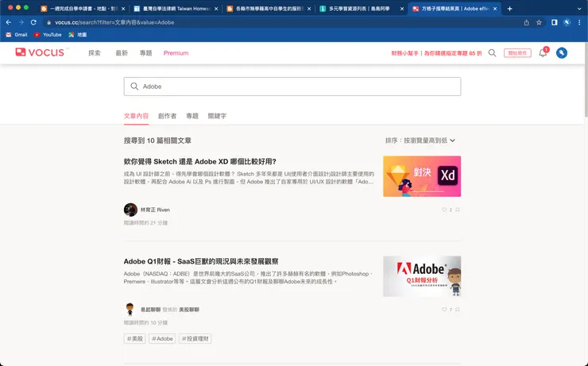Viewport: 588px width, 366px height.
Task: Select the 文章內容 search tab
Action: click(x=136, y=116)
